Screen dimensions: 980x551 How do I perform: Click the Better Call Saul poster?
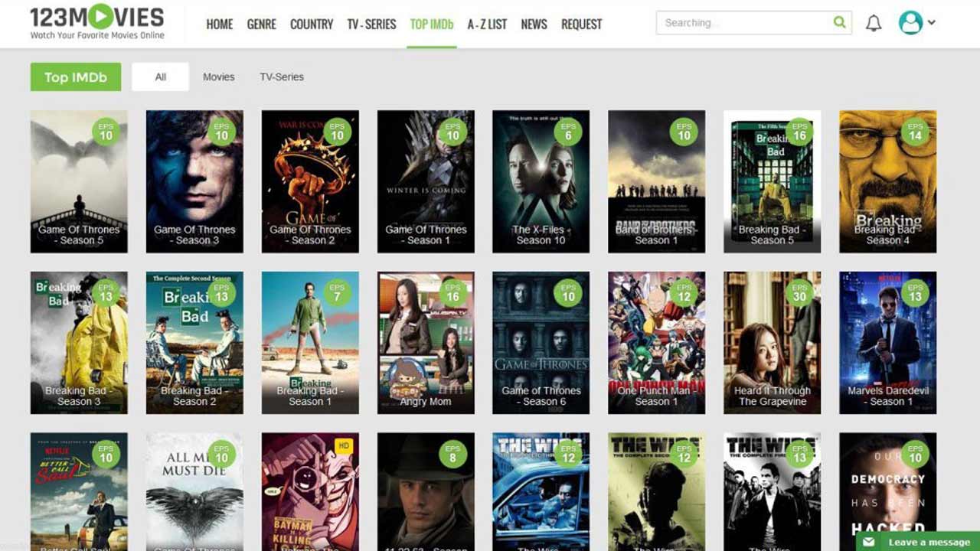pos(79,492)
